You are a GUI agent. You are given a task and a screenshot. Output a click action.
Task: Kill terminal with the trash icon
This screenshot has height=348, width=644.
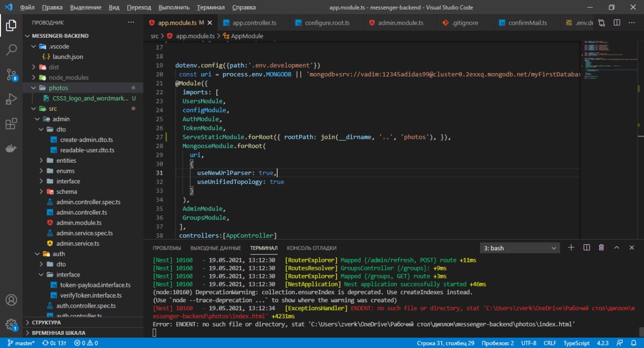[x=601, y=248]
